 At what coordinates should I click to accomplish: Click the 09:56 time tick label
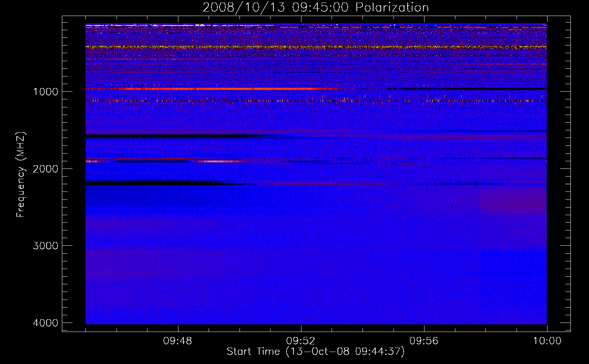424,341
